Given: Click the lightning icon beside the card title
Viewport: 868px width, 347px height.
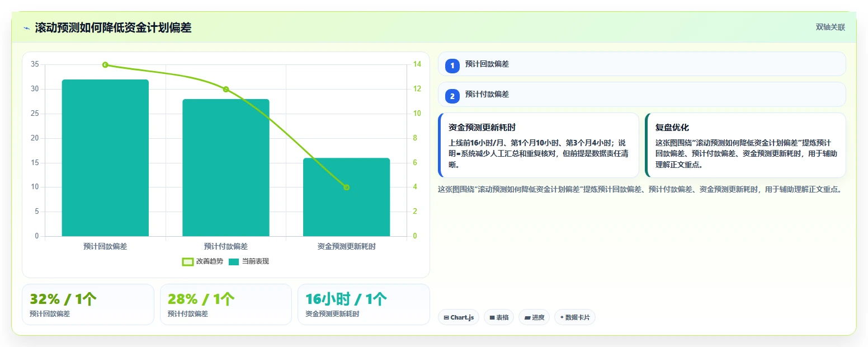Looking at the screenshot, I should coord(26,28).
